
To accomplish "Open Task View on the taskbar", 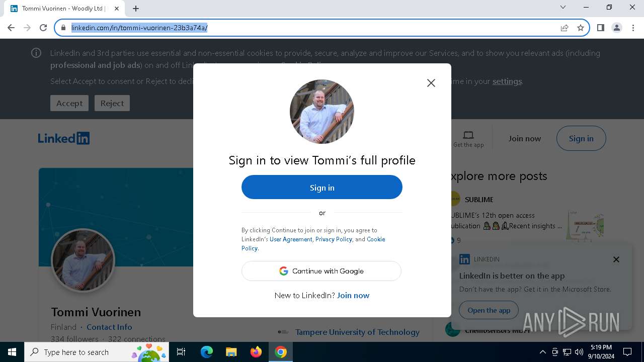I will (x=181, y=352).
